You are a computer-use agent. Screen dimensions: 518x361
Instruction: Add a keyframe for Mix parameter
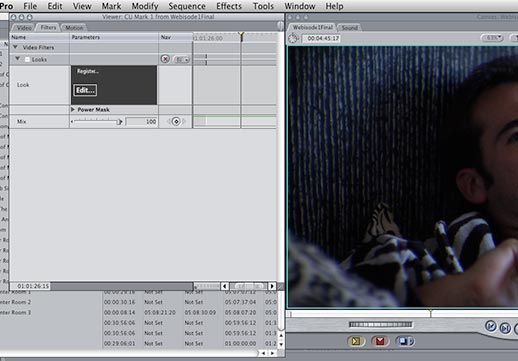[176, 122]
